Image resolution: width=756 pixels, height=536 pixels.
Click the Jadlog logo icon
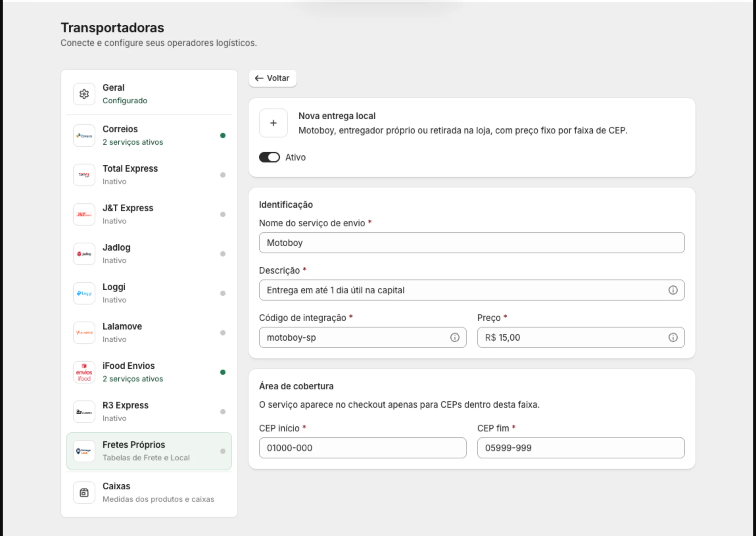pos(84,254)
